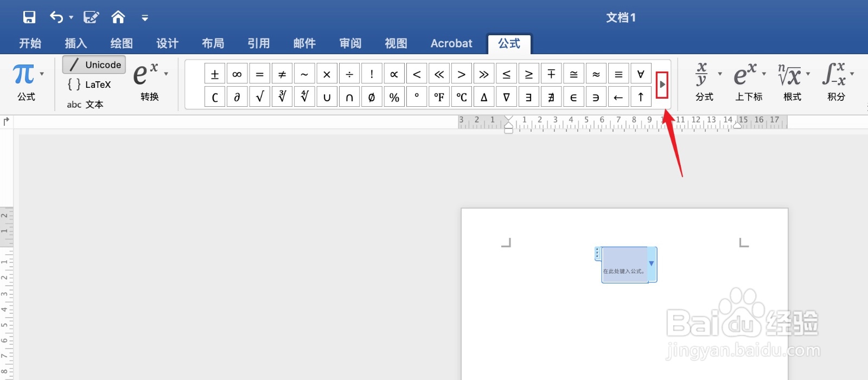Select the 视图 tab
The height and width of the screenshot is (380, 868).
[x=396, y=43]
